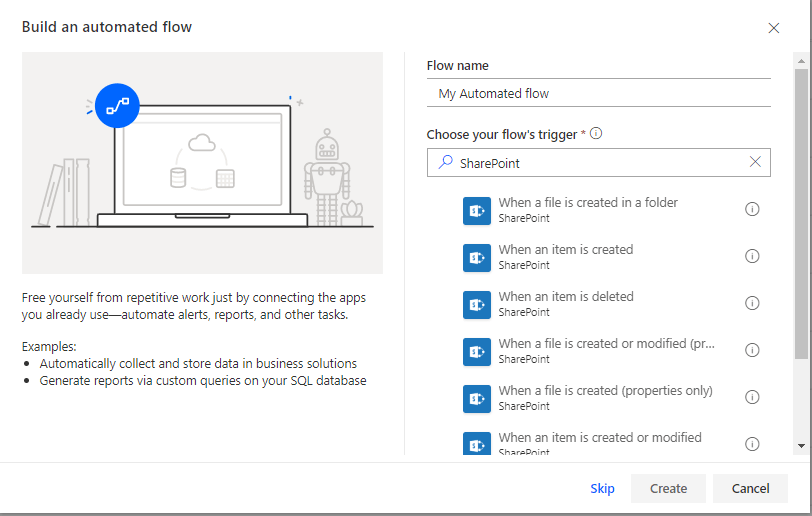Show info for 'file is created or modified (pr...'
Viewport: 812px width, 516px height.
752,350
